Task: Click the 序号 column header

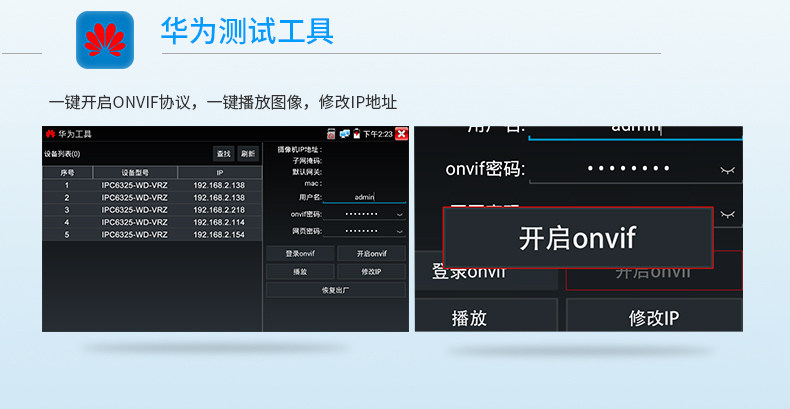Action: click(68, 173)
